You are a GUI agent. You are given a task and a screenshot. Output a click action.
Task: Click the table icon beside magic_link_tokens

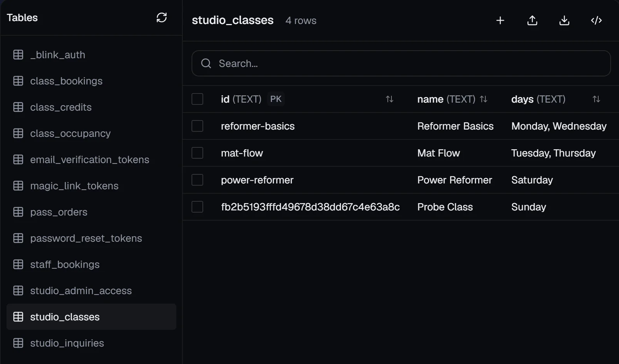tap(18, 186)
